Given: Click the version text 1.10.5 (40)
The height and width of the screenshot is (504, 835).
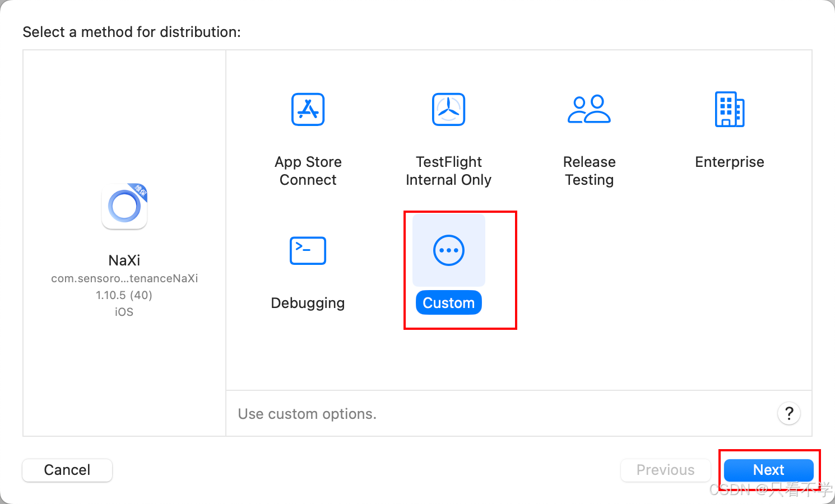Looking at the screenshot, I should pos(124,295).
